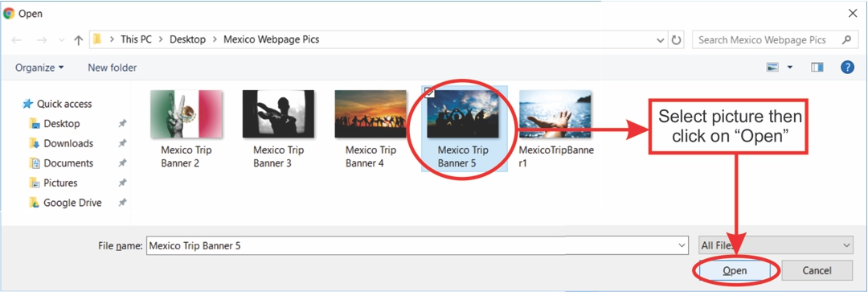The width and height of the screenshot is (868, 292).
Task: Click the File name text field
Action: [x=417, y=245]
